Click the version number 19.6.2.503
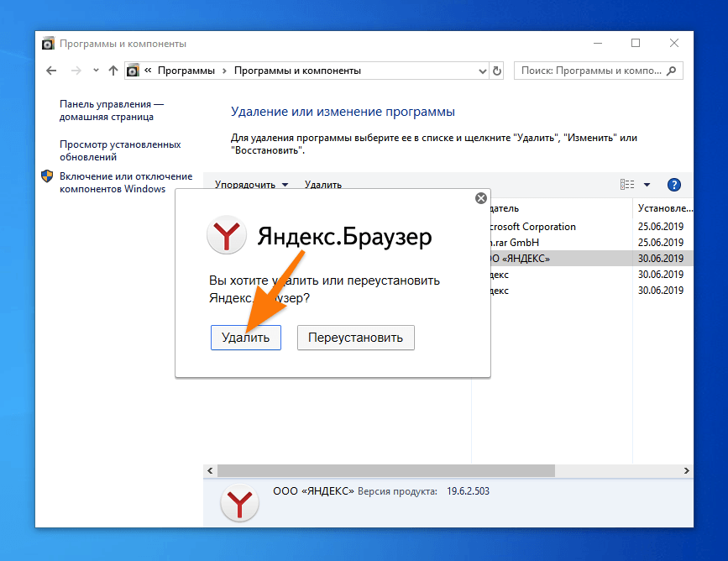The width and height of the screenshot is (728, 561). (468, 490)
